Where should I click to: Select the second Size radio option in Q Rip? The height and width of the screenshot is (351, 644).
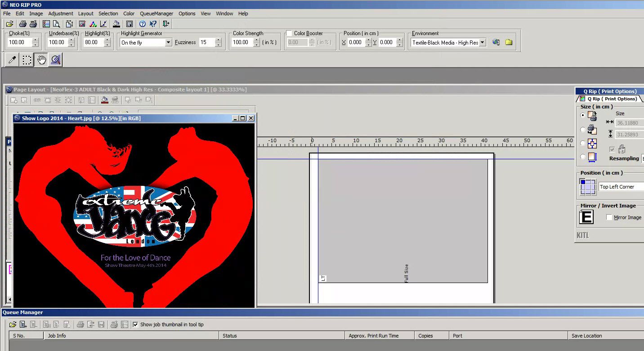coord(583,130)
